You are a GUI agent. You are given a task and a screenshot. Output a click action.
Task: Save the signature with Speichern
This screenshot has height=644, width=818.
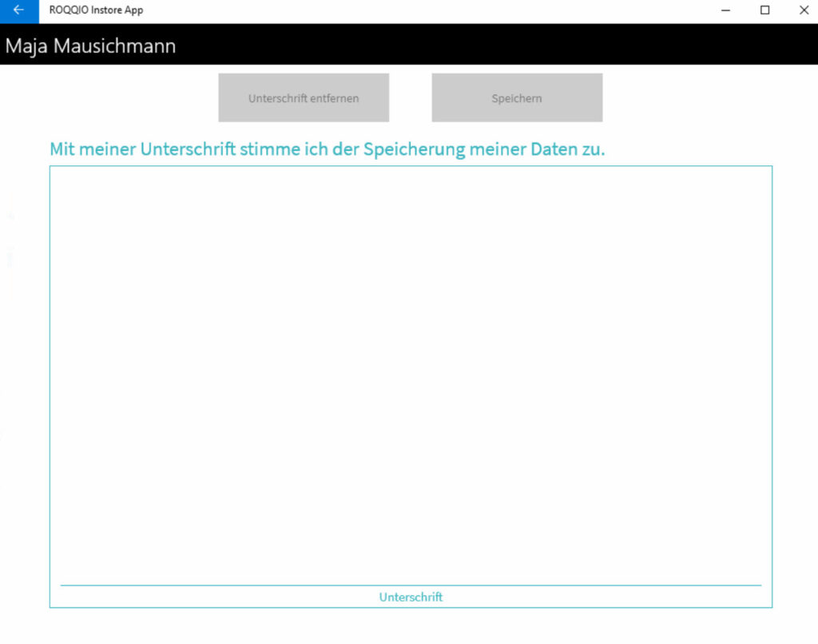coord(517,98)
